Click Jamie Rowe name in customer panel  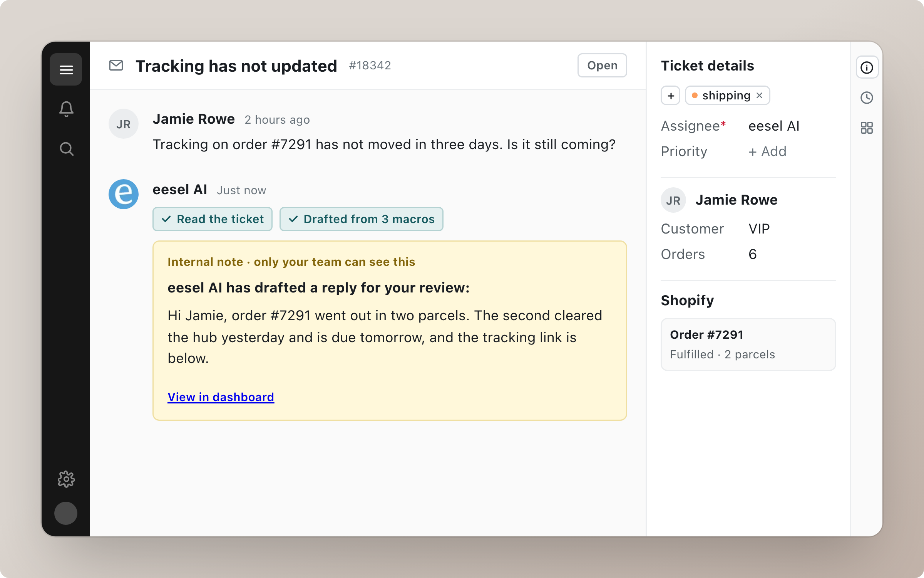(736, 200)
